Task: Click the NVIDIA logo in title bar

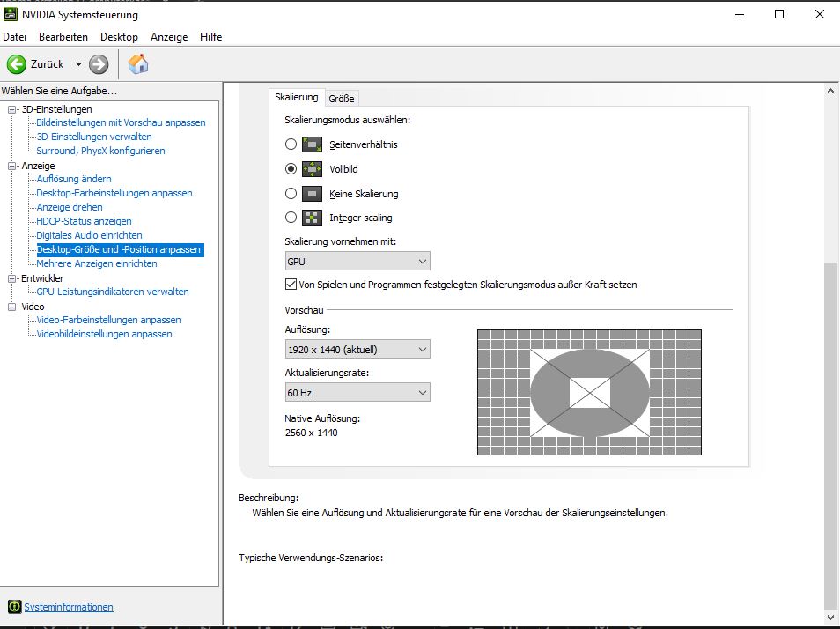Action: point(11,14)
